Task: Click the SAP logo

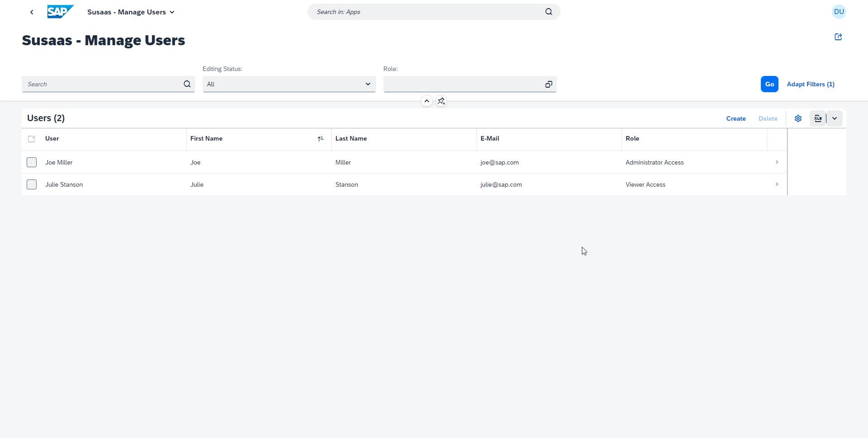Action: tap(60, 12)
